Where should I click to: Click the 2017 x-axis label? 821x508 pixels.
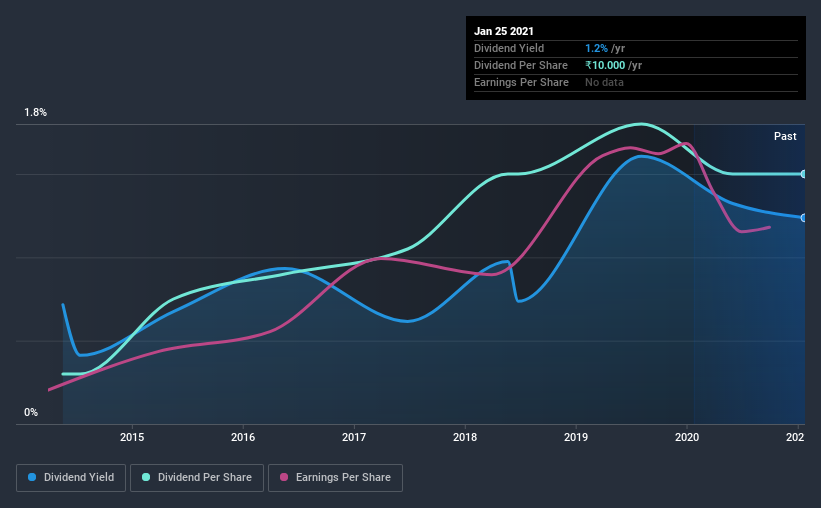point(354,437)
